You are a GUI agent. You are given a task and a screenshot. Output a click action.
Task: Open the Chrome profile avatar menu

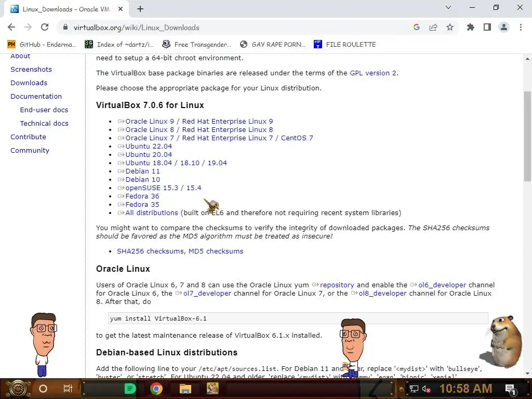point(504,27)
